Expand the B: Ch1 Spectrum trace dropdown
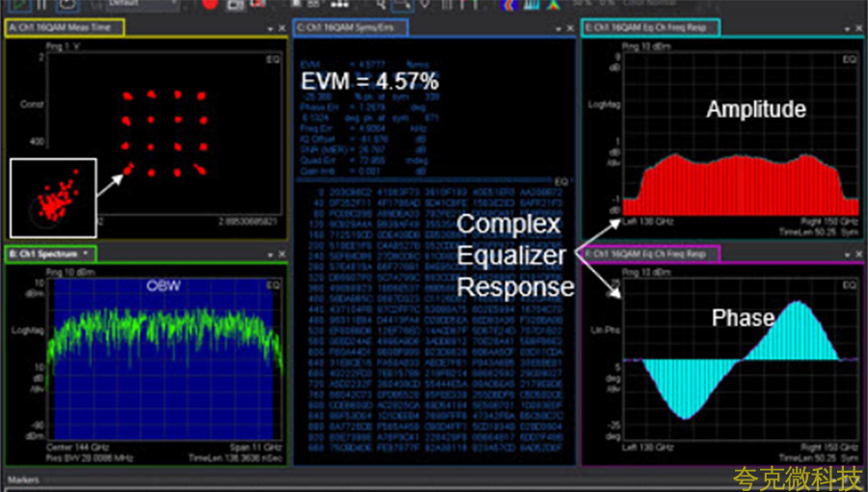The image size is (868, 492). [x=85, y=254]
